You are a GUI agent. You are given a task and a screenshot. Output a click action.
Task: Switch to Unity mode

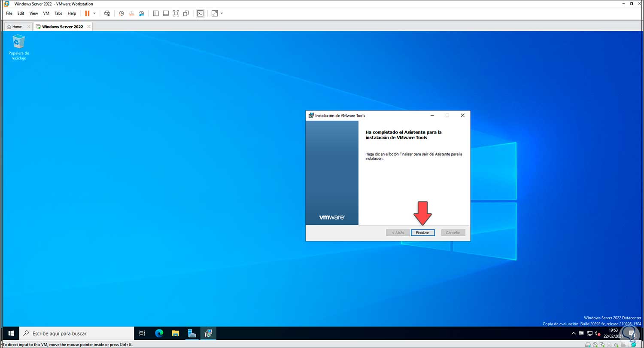tap(186, 13)
